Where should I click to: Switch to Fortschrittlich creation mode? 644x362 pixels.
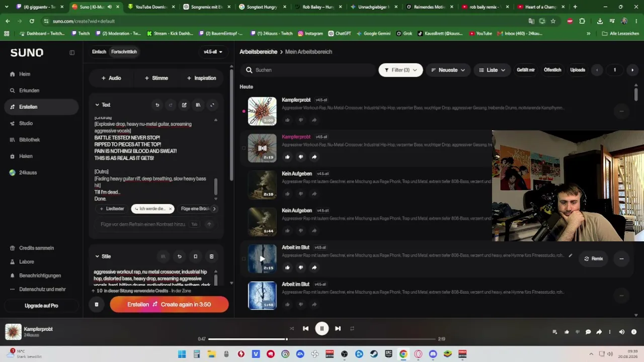(x=124, y=52)
